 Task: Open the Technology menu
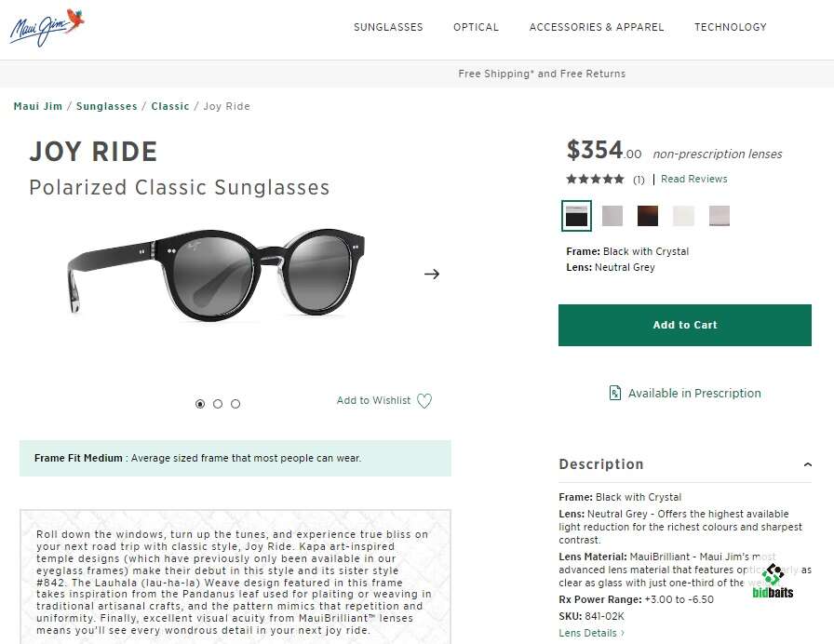730,27
